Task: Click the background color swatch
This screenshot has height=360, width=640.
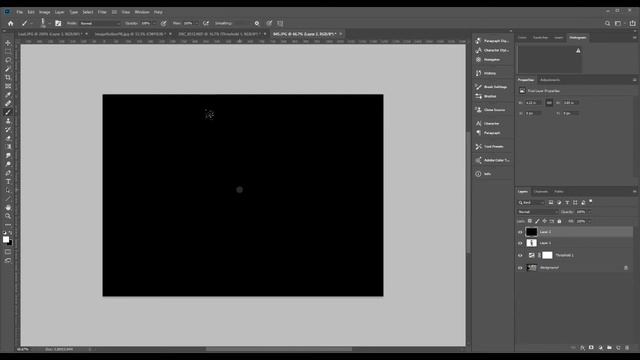Action: [x=10, y=243]
